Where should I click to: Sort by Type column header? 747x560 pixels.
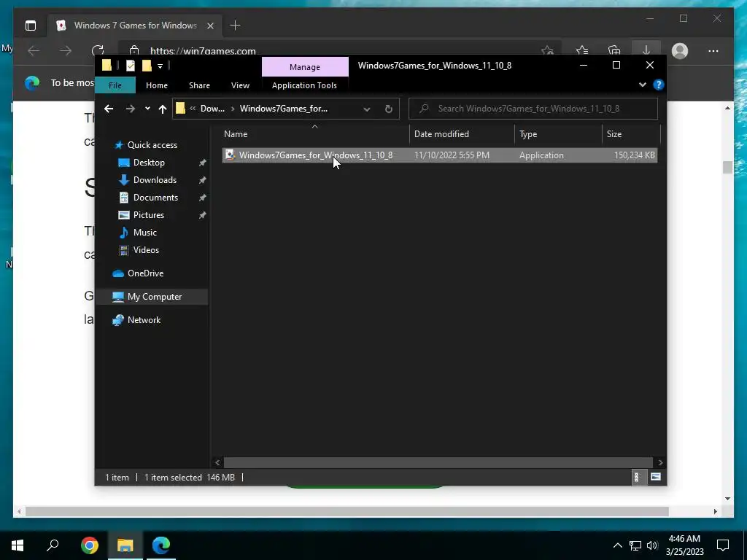click(x=558, y=134)
